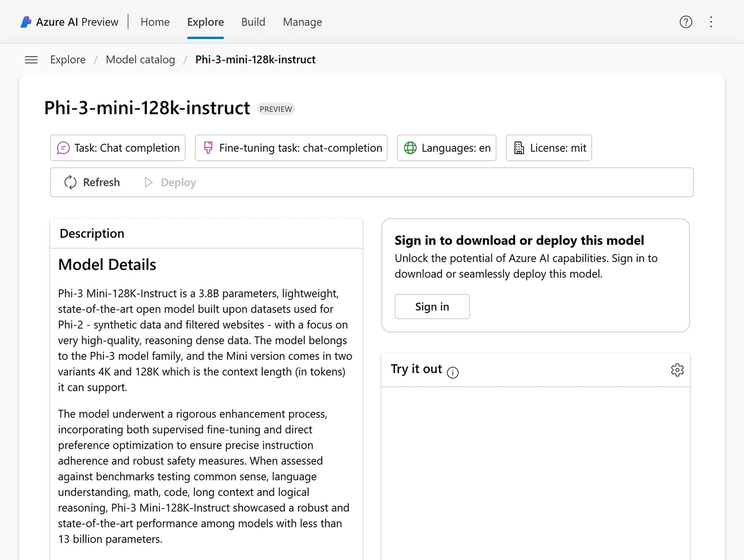Click the Refresh button label
The width and height of the screenshot is (744, 560).
click(101, 182)
